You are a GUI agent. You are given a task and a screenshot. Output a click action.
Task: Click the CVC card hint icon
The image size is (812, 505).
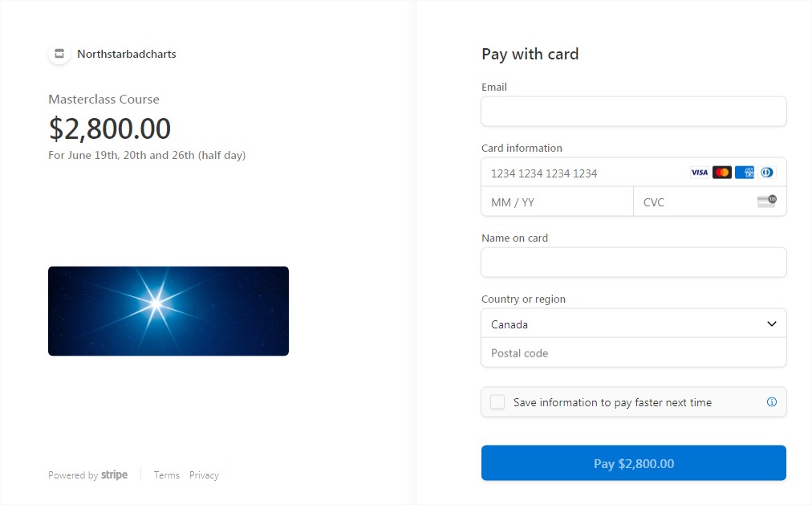click(x=767, y=201)
